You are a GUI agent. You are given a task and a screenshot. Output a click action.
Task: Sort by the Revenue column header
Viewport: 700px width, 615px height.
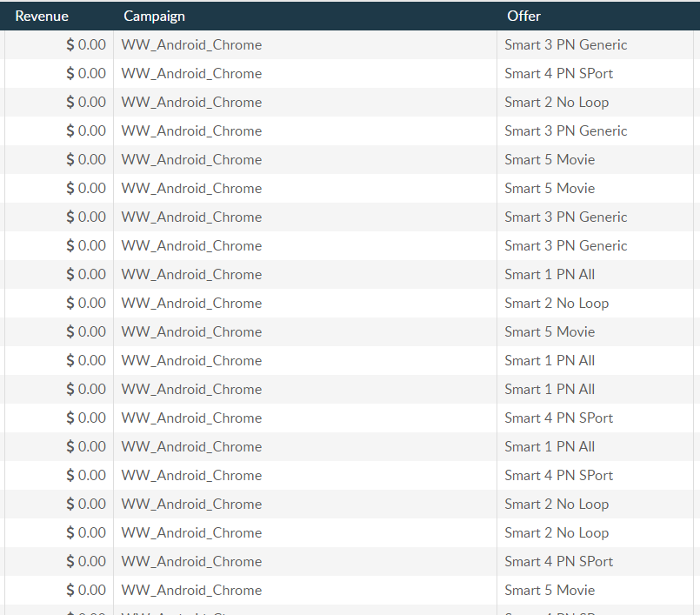(x=42, y=16)
